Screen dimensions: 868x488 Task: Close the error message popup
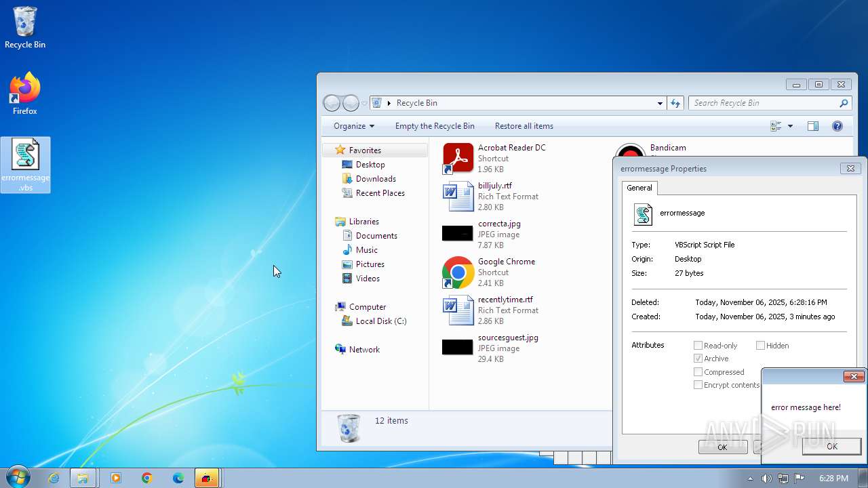pyautogui.click(x=854, y=376)
